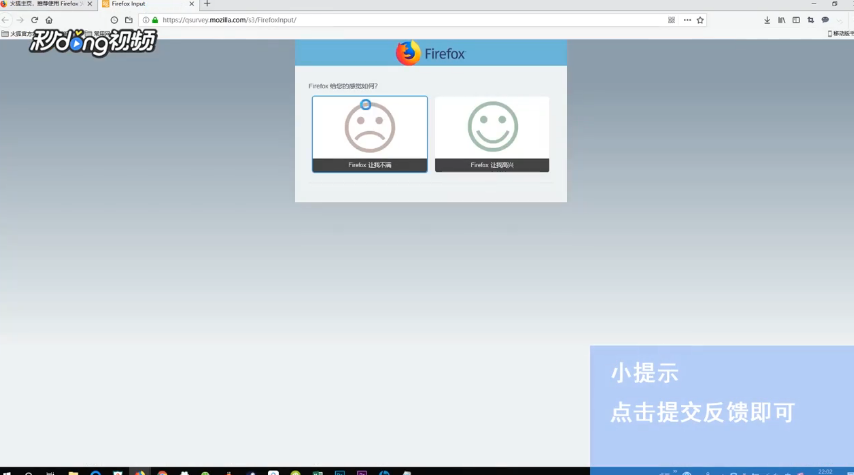The image size is (854, 475).
Task: Toggle the sidebar panel icon
Action: [x=796, y=20]
